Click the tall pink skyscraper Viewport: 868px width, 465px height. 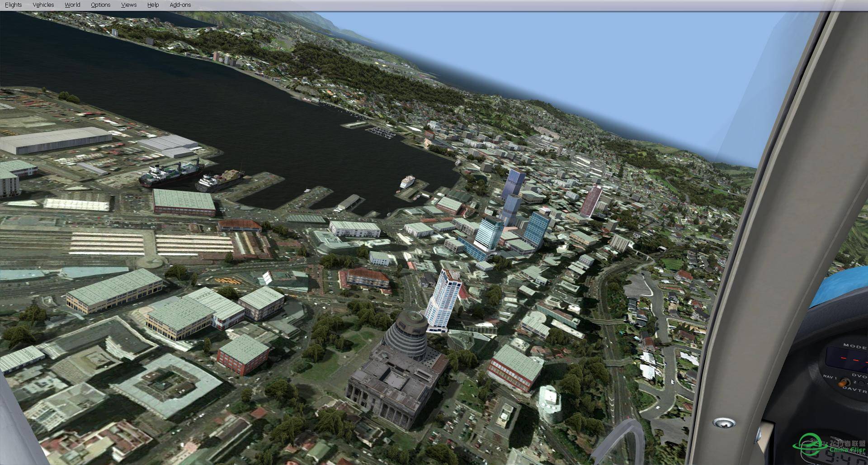(x=590, y=200)
